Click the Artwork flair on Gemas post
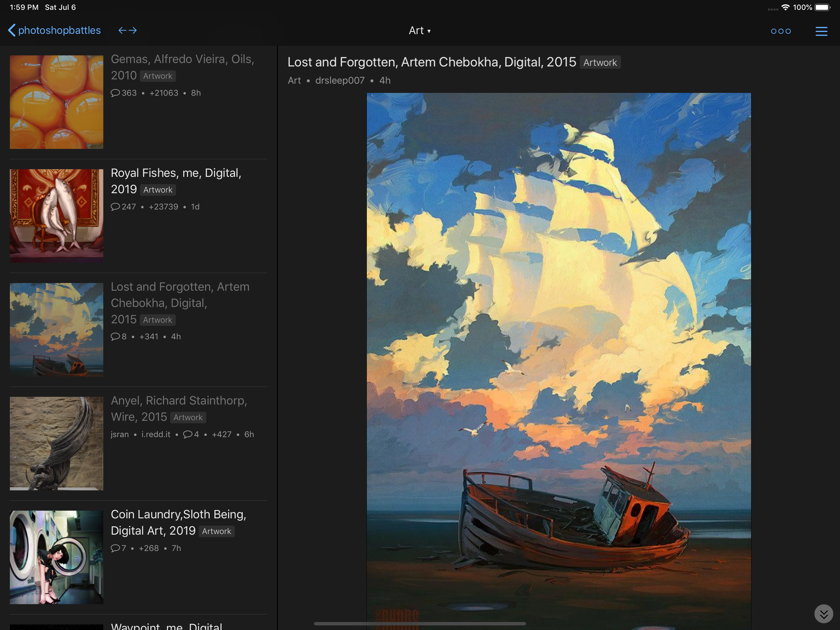The height and width of the screenshot is (630, 840). pos(158,76)
